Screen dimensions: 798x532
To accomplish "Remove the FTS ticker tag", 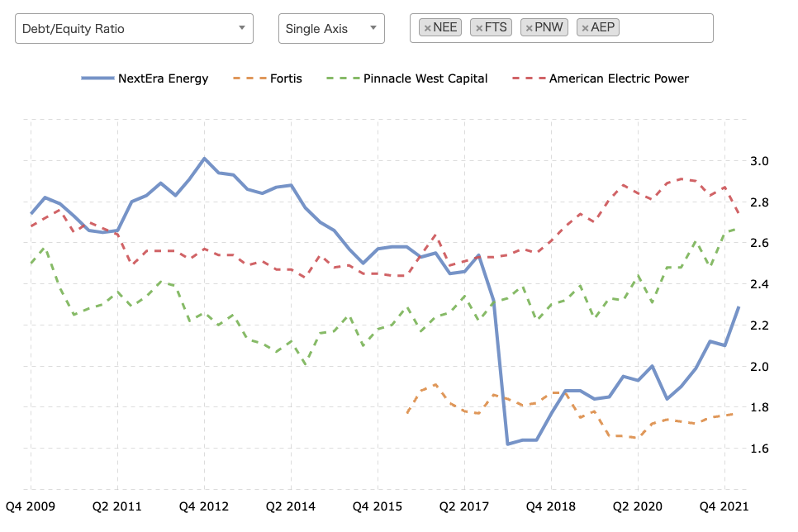I will click(x=479, y=28).
